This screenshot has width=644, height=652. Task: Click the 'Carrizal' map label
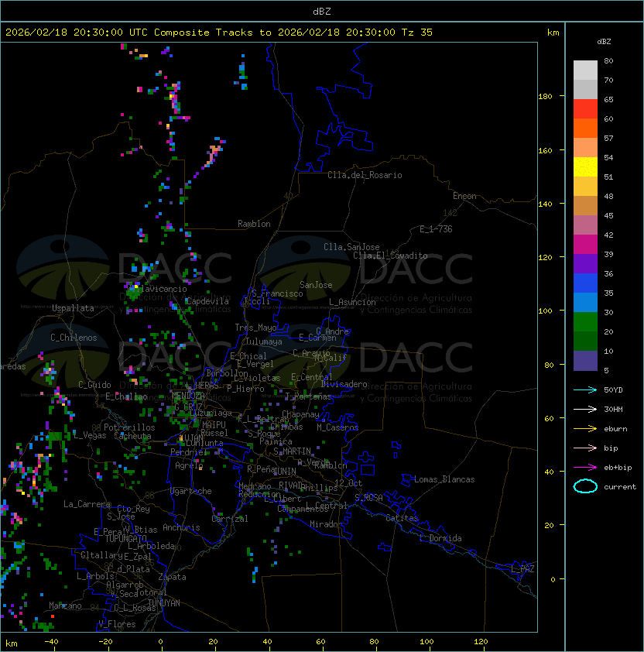click(x=229, y=519)
